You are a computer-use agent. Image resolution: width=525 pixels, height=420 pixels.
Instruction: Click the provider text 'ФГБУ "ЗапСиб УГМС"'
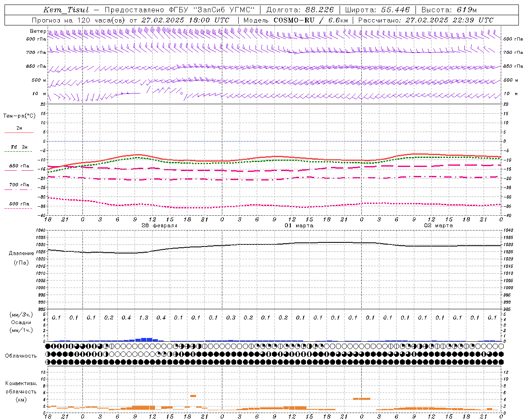click(x=212, y=10)
